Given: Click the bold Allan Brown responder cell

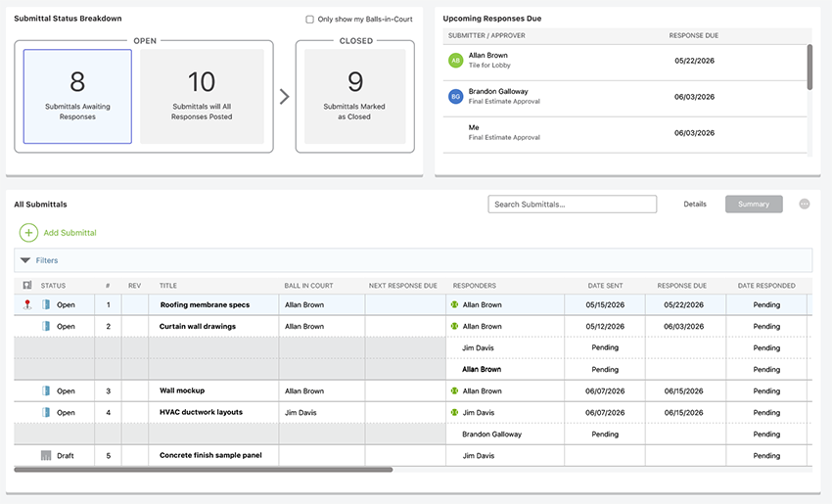Looking at the screenshot, I should 505,369.
